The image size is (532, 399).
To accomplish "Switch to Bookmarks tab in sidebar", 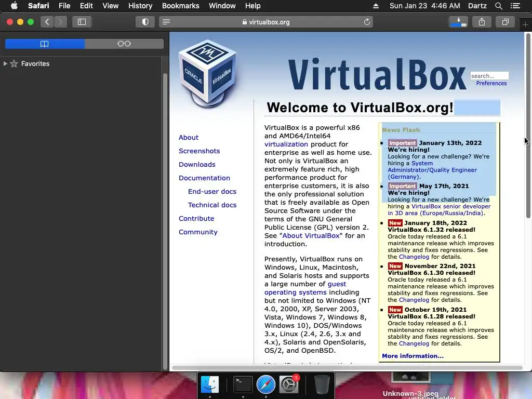I will click(x=45, y=44).
